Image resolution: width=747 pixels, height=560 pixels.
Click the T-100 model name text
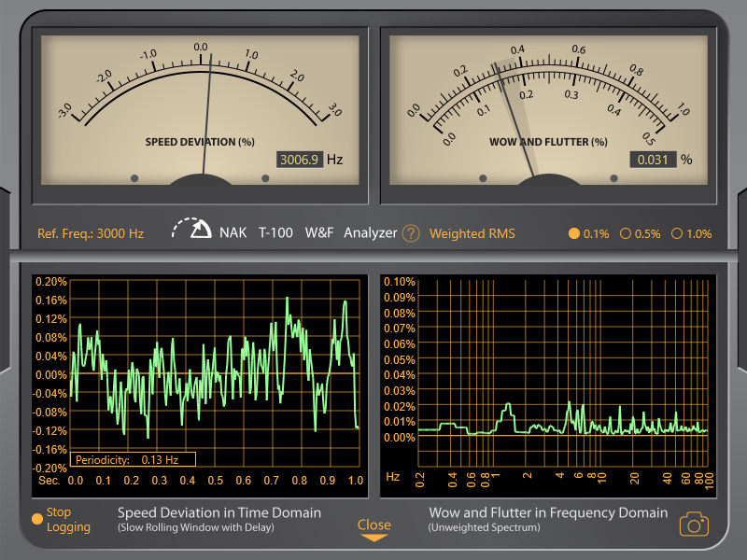[x=275, y=232]
